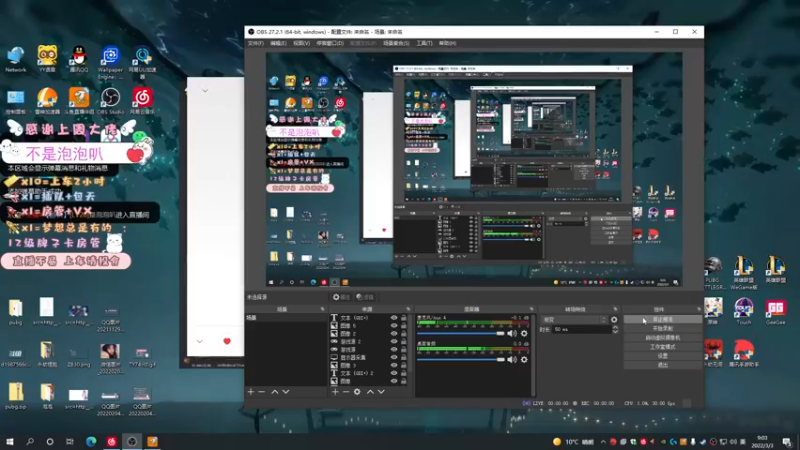Click the 开始推流 start streaming button

(662, 319)
